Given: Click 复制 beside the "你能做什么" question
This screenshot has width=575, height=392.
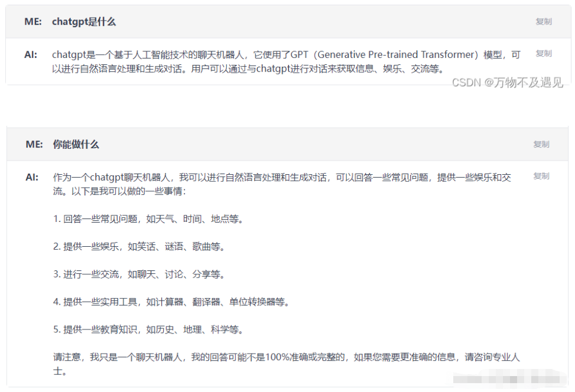Looking at the screenshot, I should [x=541, y=145].
